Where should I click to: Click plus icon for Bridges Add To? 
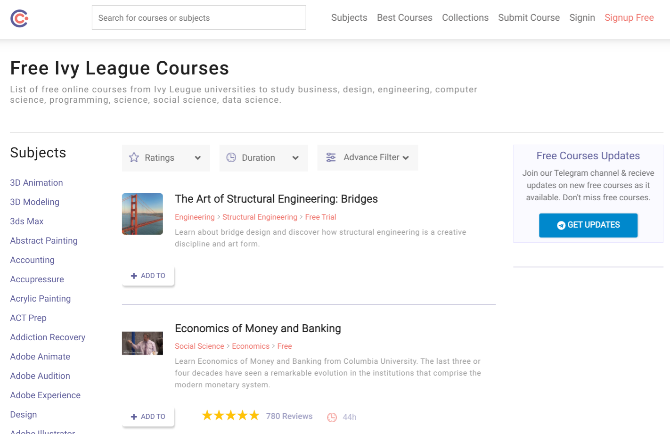click(134, 276)
